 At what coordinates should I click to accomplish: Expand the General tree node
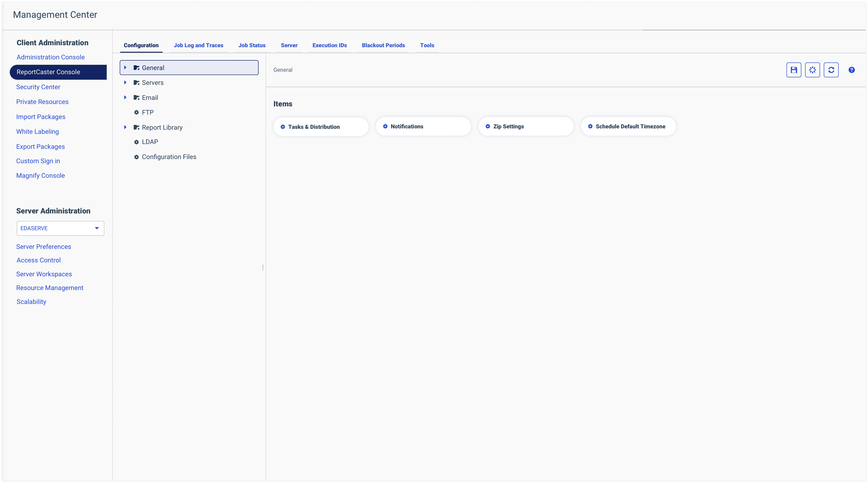(x=125, y=68)
